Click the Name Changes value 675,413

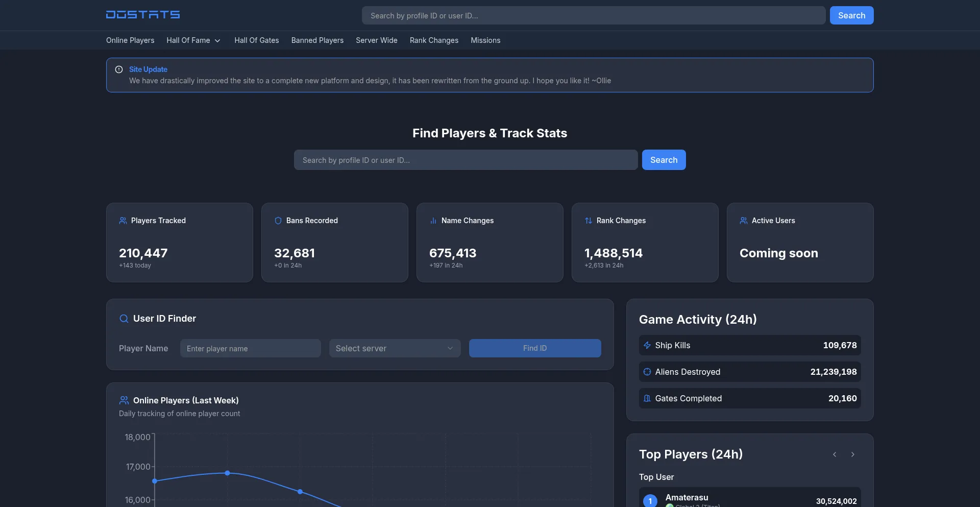[x=453, y=253]
